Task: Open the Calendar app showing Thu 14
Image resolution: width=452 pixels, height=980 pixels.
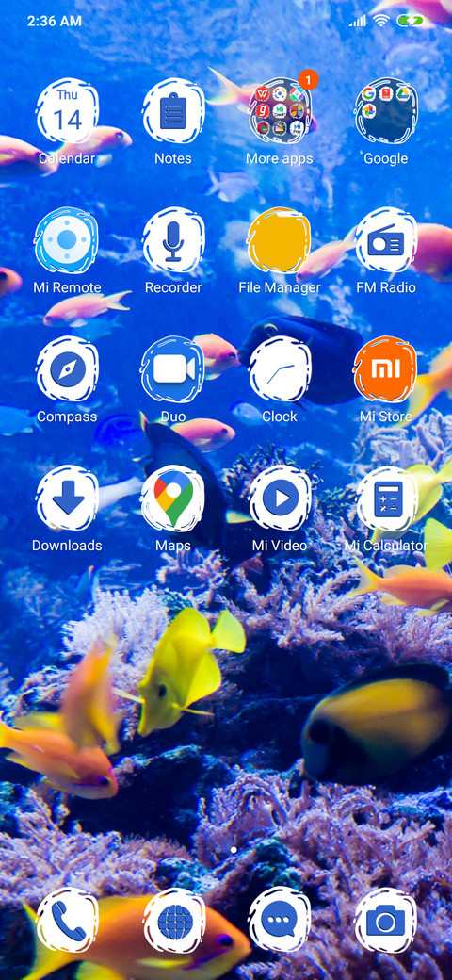Action: click(x=67, y=111)
